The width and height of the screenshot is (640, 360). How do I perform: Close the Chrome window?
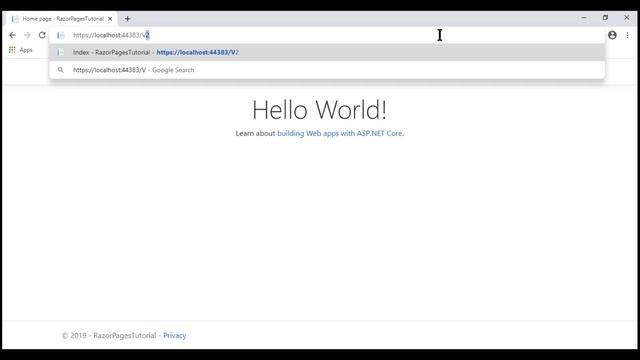click(627, 18)
